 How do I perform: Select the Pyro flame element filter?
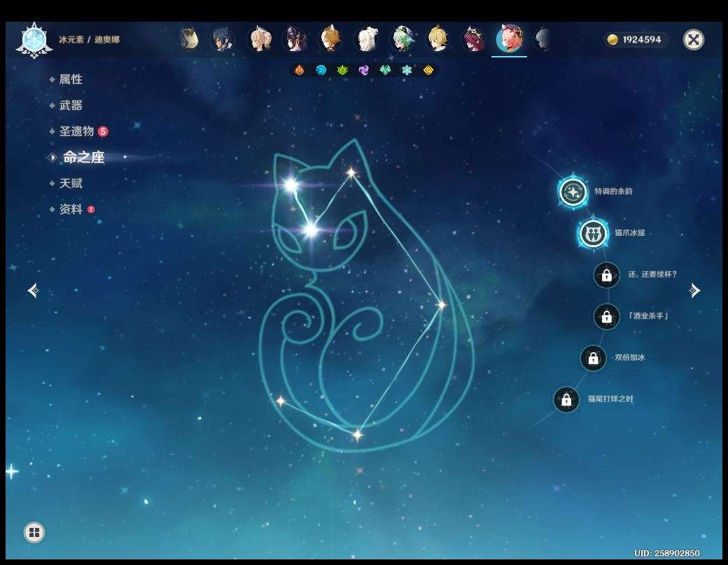click(x=299, y=70)
